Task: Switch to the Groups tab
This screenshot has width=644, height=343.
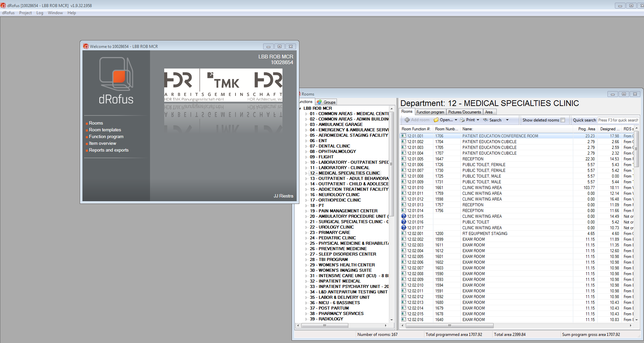Action: 326,102
